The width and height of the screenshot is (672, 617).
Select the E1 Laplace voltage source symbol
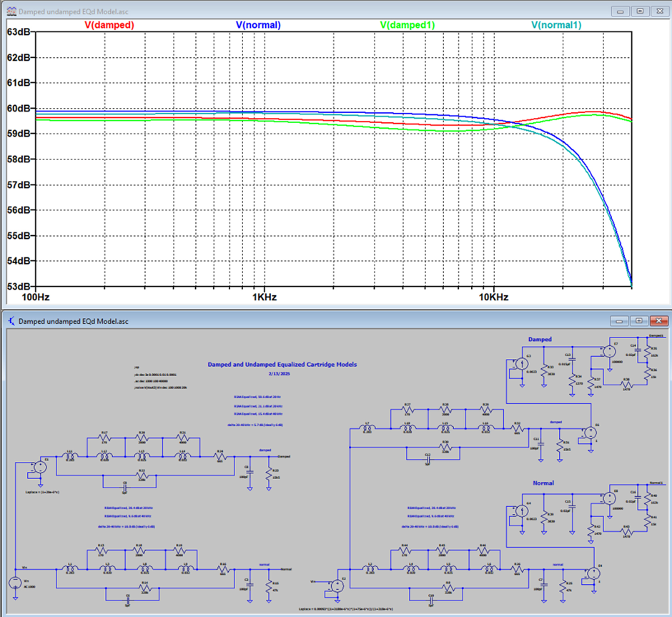click(40, 467)
